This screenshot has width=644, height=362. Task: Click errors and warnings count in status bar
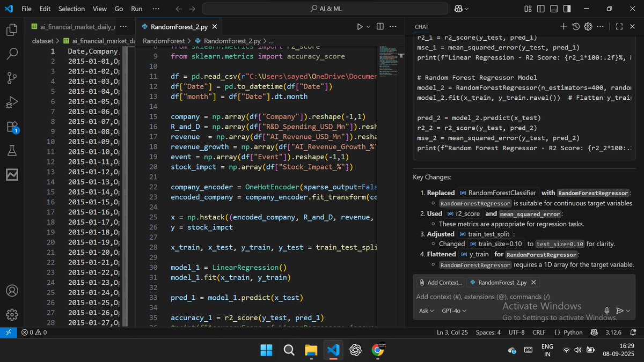[34, 333]
